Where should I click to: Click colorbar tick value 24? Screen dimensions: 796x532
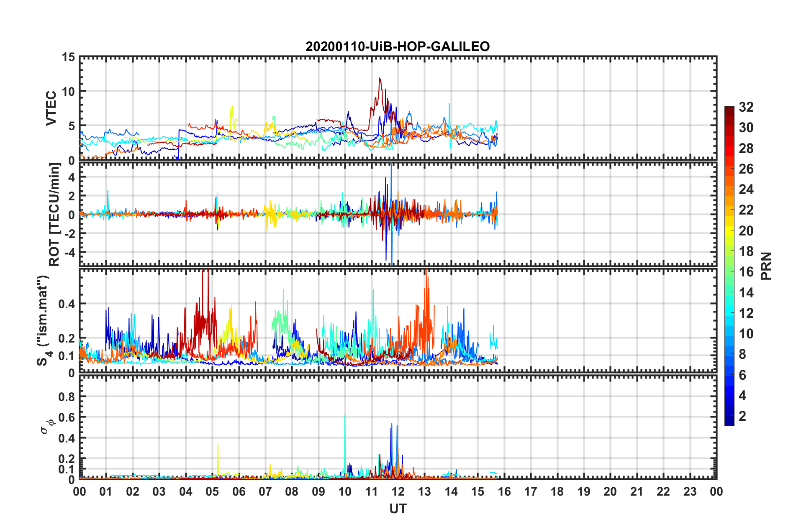746,189
